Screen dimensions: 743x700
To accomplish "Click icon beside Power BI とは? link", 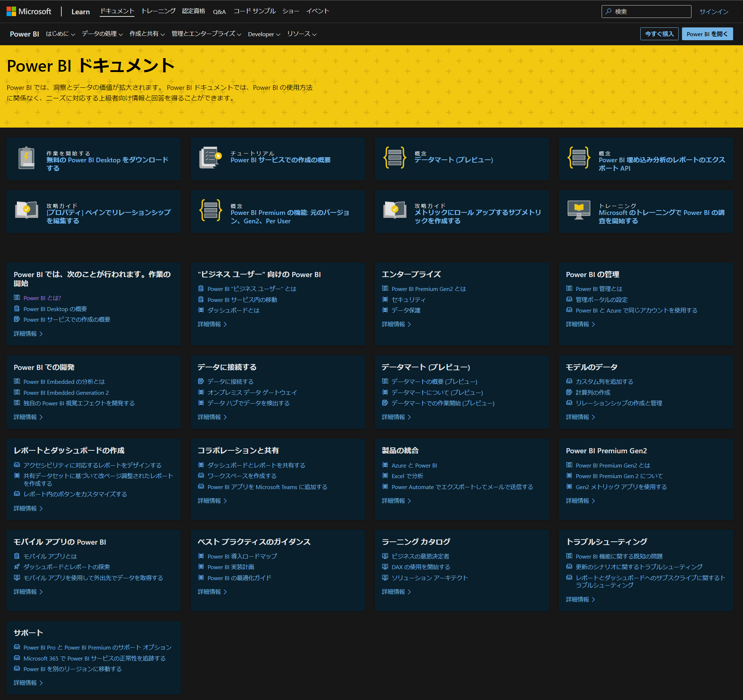I will [17, 298].
